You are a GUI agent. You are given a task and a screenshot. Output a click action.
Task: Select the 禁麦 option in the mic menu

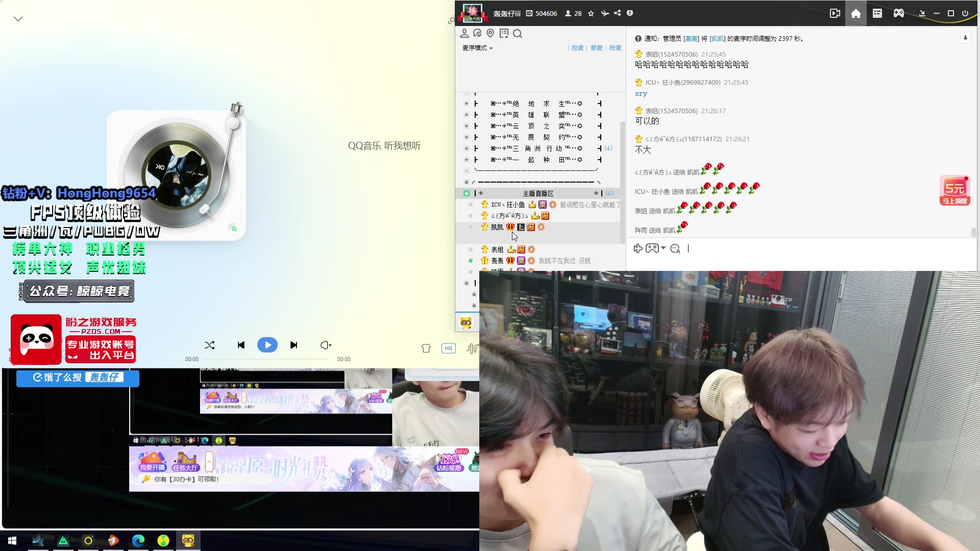click(x=596, y=48)
